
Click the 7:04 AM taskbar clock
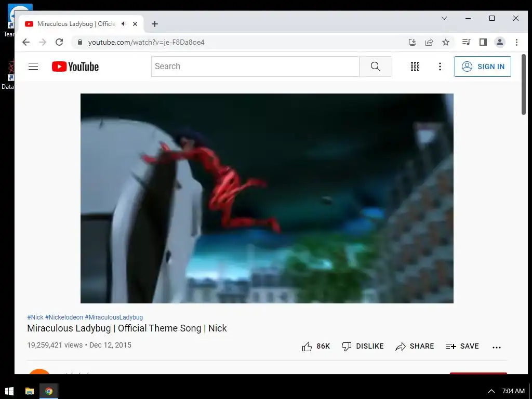[513, 391]
